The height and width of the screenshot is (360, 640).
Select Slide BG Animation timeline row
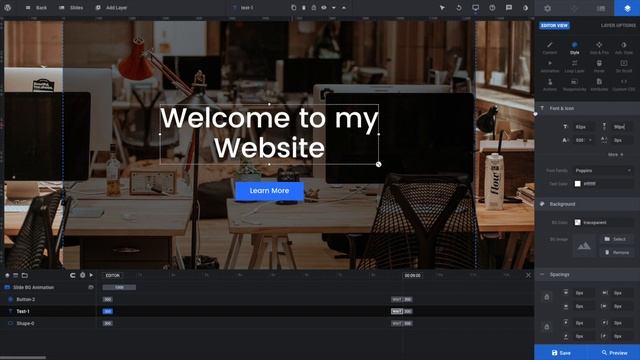pyautogui.click(x=48, y=287)
